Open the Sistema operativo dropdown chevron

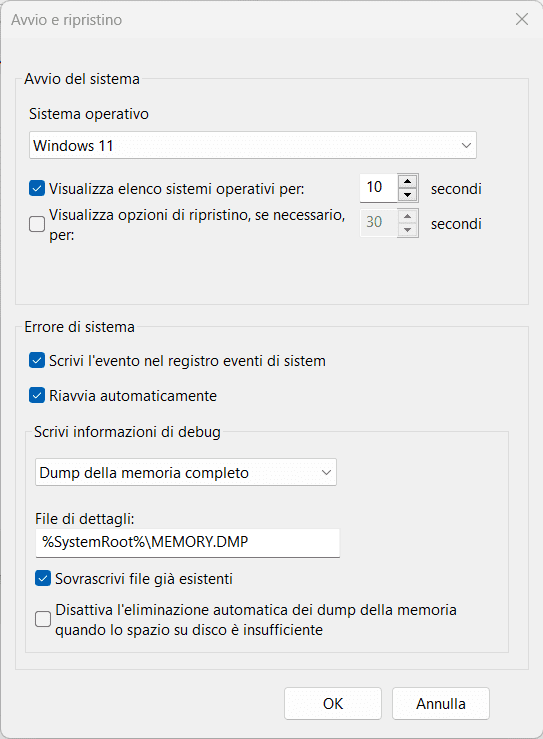[466, 145]
